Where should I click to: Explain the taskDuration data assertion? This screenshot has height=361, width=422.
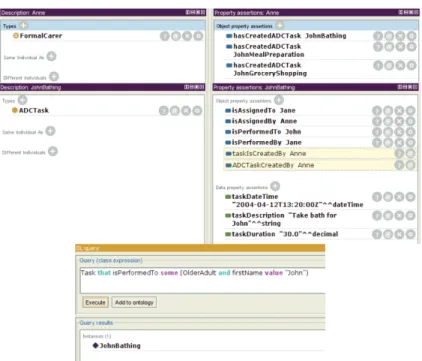(x=377, y=234)
